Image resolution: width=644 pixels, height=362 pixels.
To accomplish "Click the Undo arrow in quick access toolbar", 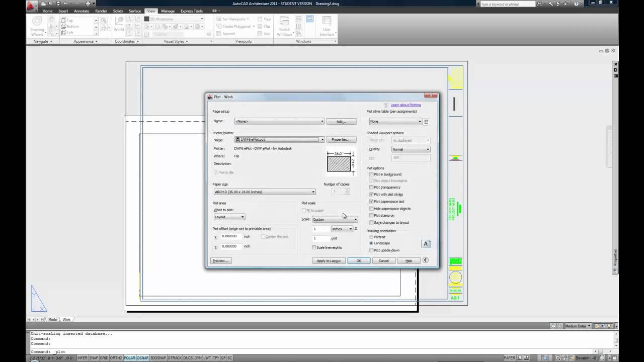I will 66,4.
